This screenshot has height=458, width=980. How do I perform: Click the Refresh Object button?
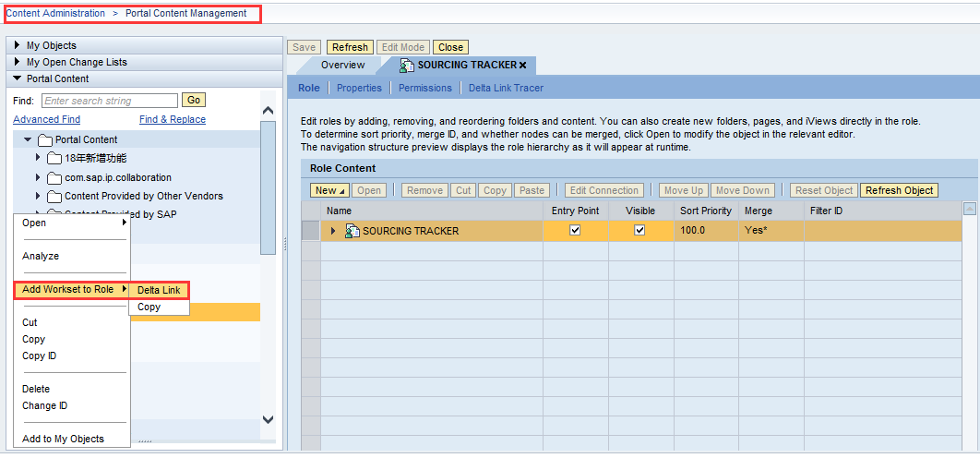point(900,190)
